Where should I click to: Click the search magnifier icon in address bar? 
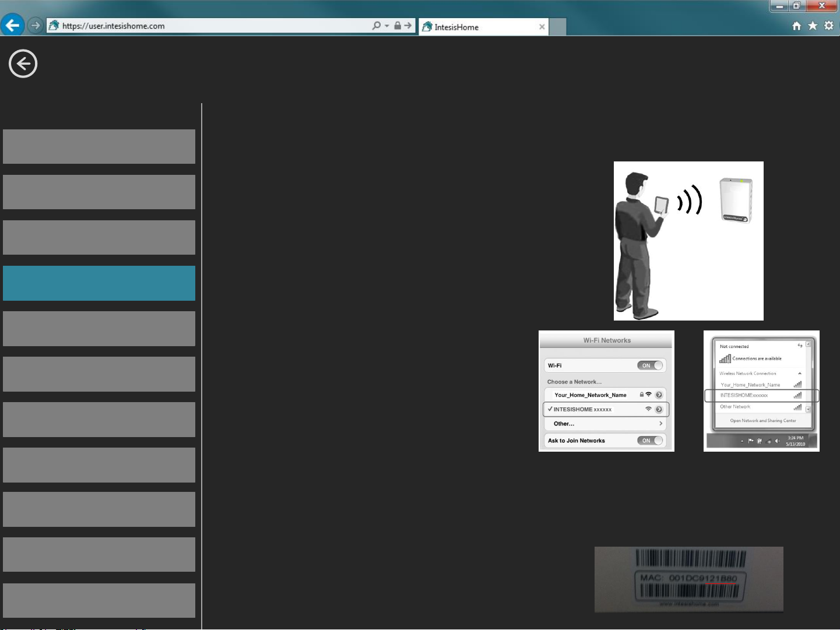pyautogui.click(x=377, y=26)
